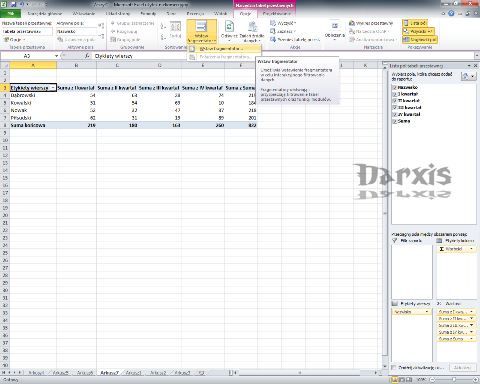Click the Grupuj zaznaczenie command
Viewport: 480px width, 384px height.
[x=132, y=23]
